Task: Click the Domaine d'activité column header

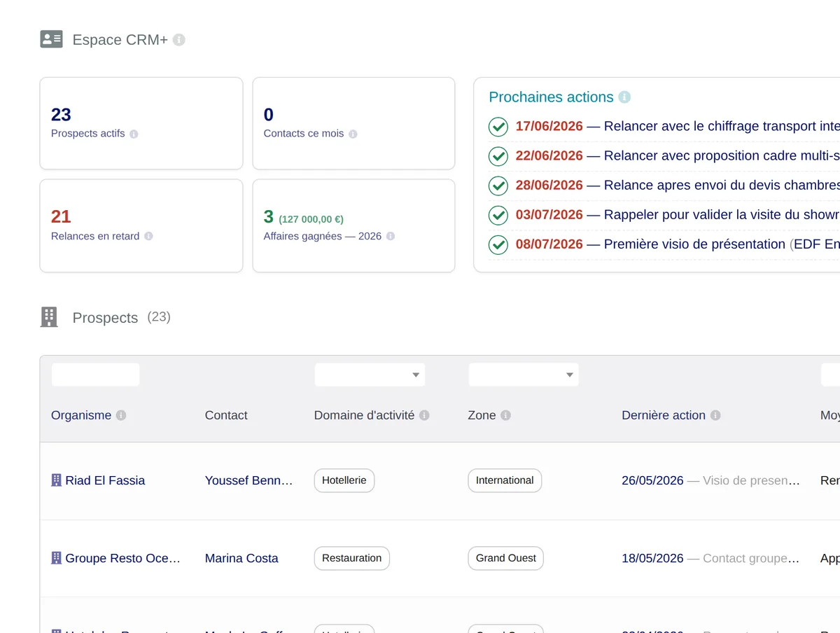Action: pos(364,415)
